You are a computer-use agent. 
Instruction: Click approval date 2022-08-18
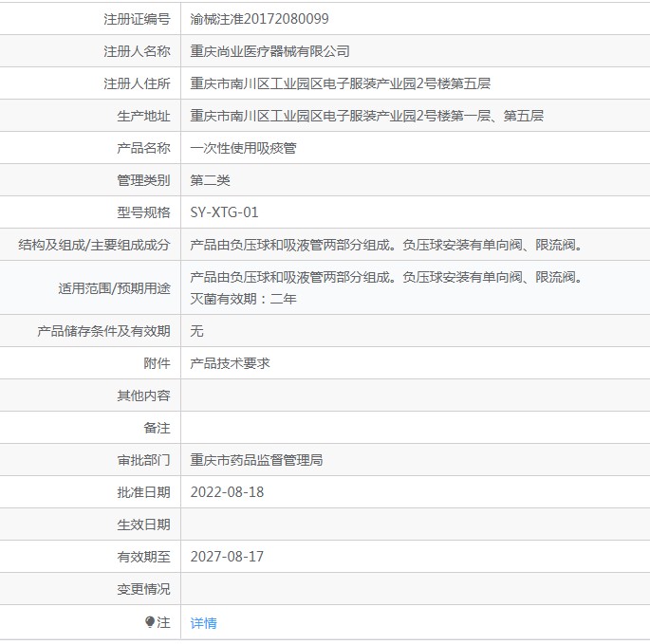point(227,492)
